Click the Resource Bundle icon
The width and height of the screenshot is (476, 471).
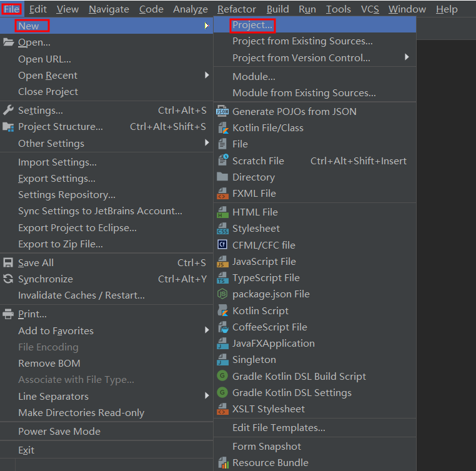tap(224, 463)
